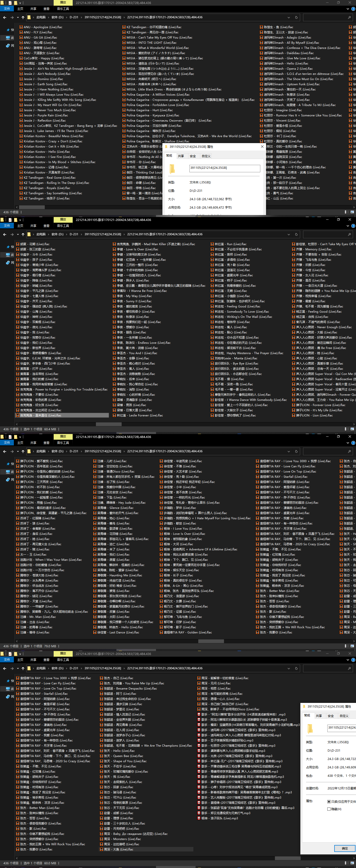356x868 pixels.
Task: Click the 391105(221214)[24.35GB] breadcrumb in the 60.0 MB window
Action: (x=103, y=668)
